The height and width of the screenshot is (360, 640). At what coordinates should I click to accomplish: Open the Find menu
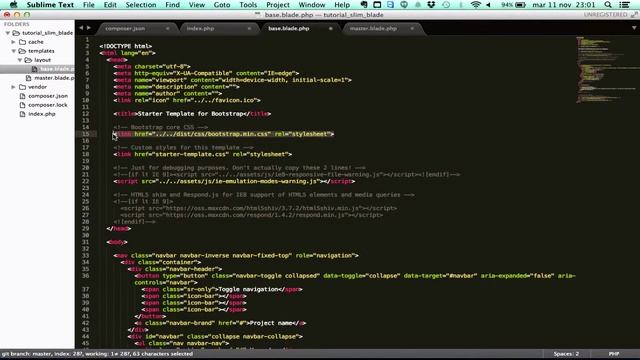172,5
